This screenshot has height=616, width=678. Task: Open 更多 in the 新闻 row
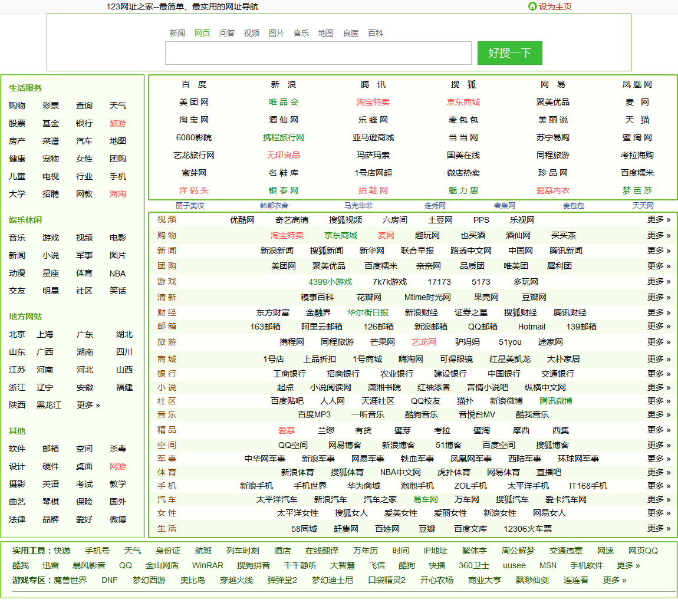(x=659, y=251)
